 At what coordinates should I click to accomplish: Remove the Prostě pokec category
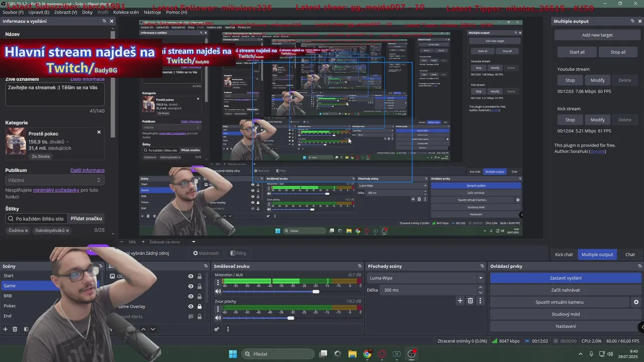99,132
